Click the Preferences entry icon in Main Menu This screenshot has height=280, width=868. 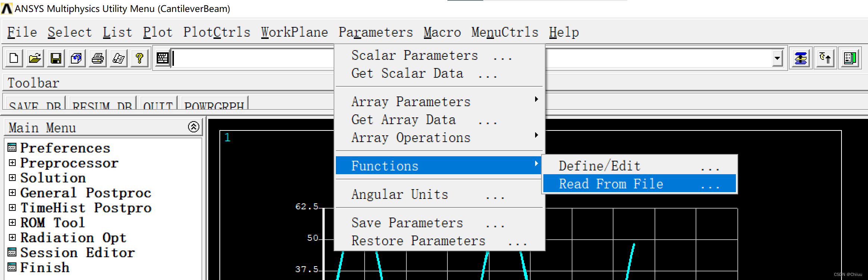12,148
